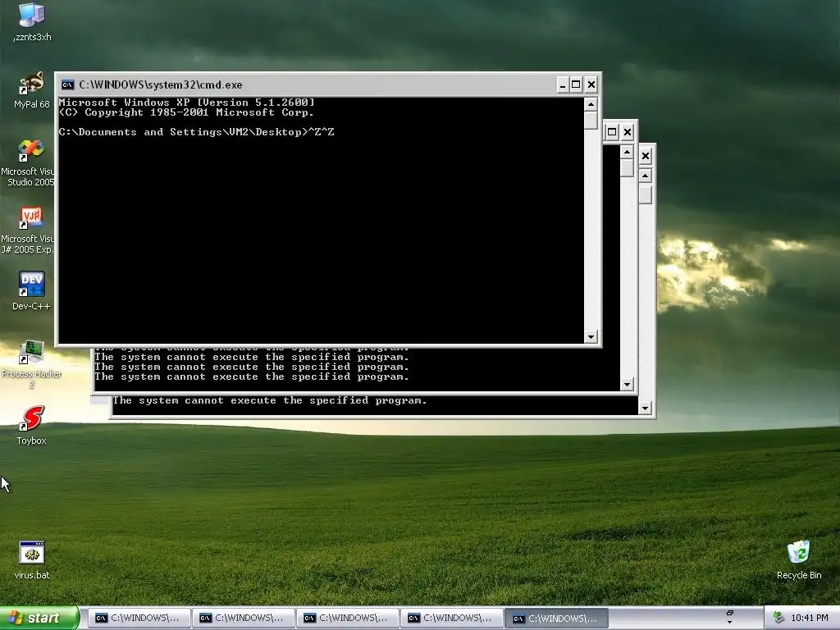Select the Toybox desktop shortcut

pyautogui.click(x=32, y=426)
